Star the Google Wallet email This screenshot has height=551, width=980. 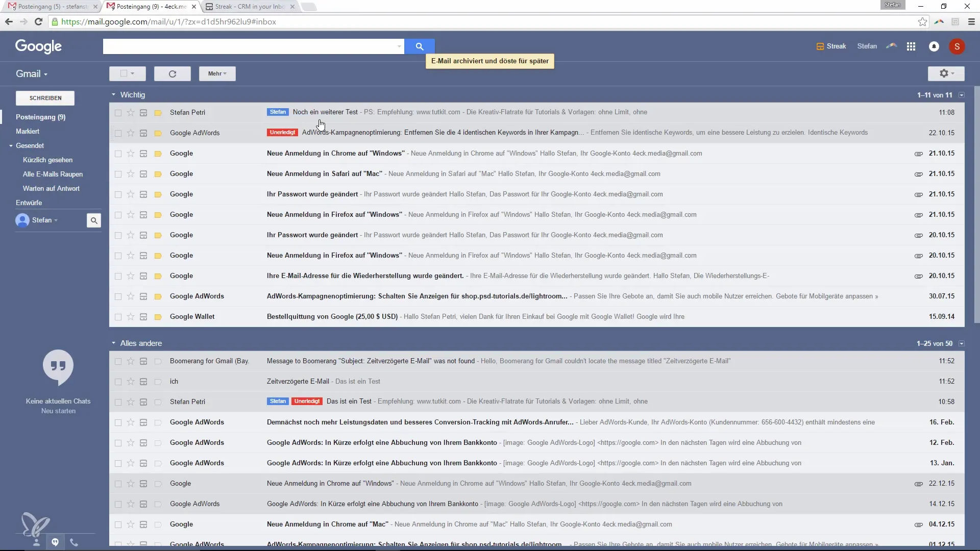131,316
